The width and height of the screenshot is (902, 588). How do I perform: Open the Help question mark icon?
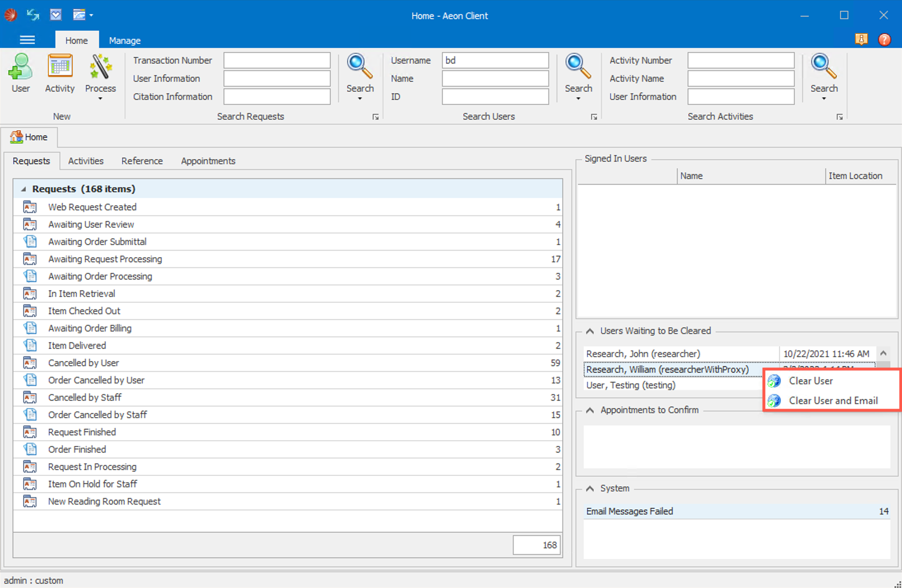tap(885, 40)
